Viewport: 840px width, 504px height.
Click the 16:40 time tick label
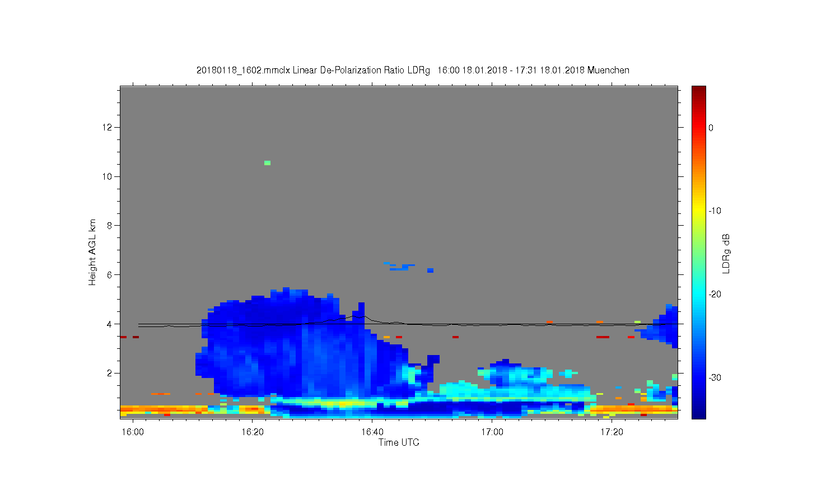pos(372,432)
